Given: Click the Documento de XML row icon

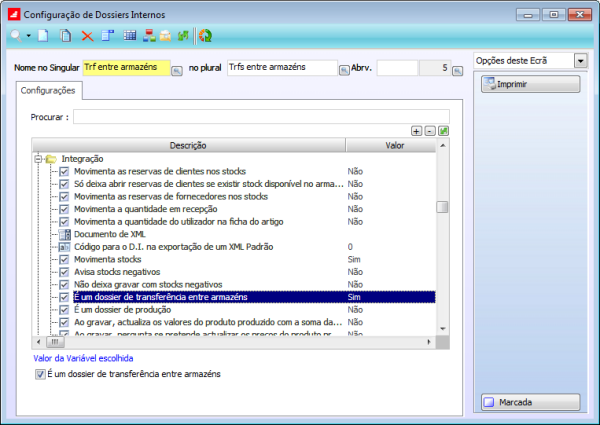Looking at the screenshot, I should coord(65,234).
